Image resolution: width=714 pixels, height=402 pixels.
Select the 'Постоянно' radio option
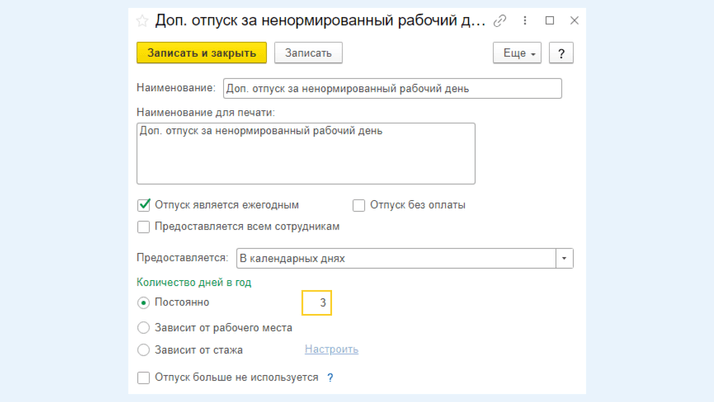pos(144,302)
